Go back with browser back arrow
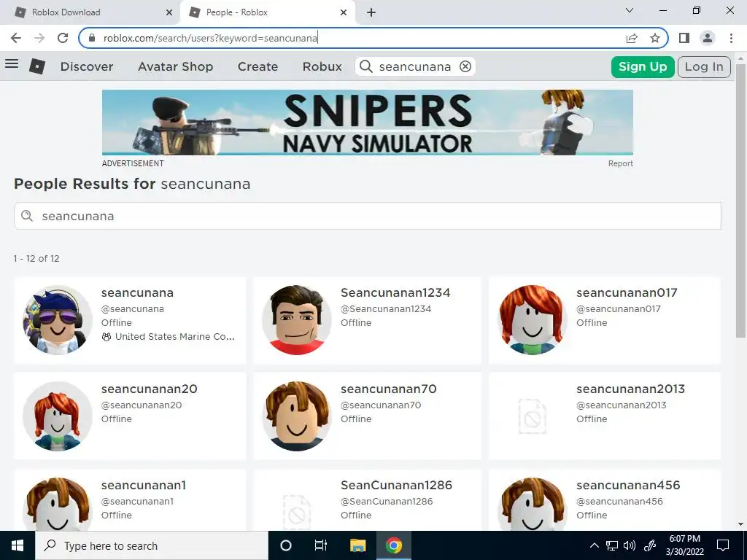747x560 pixels. tap(16, 38)
